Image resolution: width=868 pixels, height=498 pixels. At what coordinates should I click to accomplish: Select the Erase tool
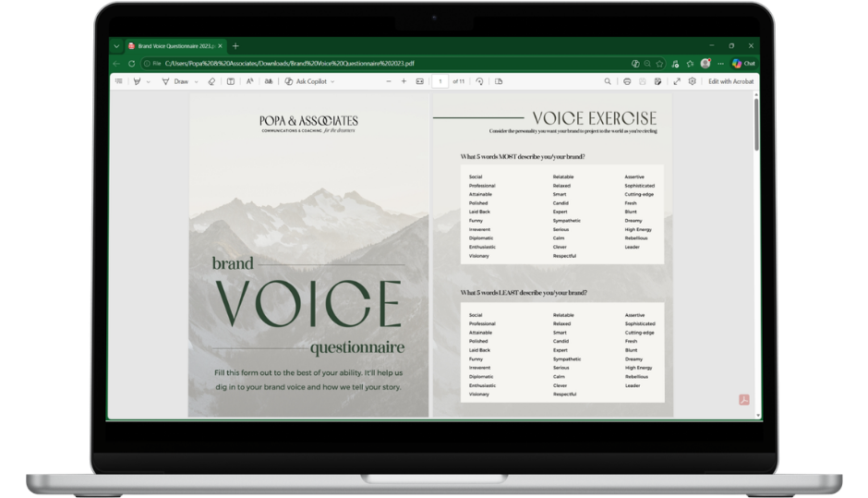point(211,81)
